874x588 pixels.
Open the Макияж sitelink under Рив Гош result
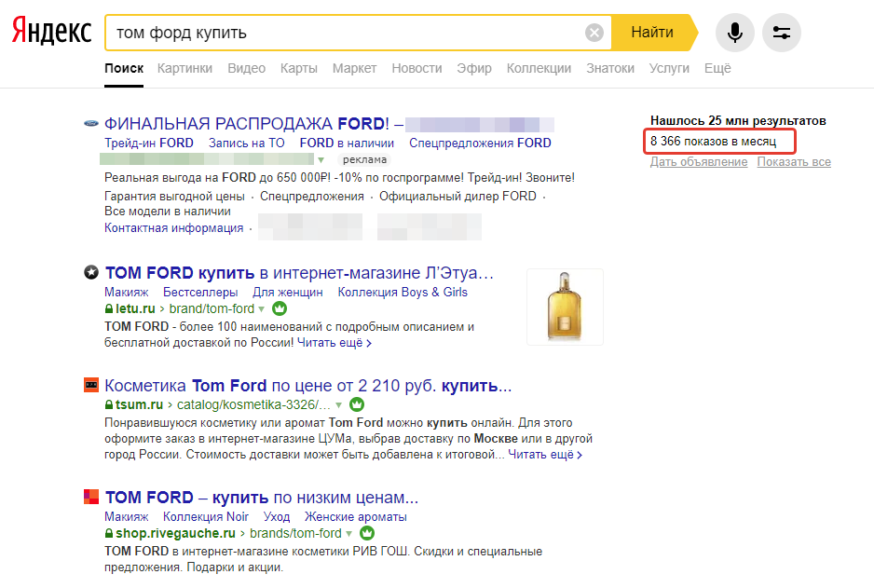[127, 516]
